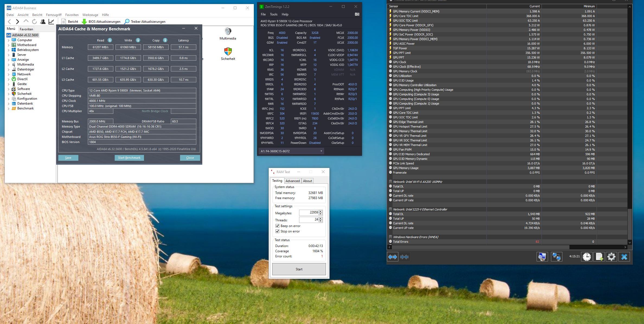Click HWiNFO expand columns arrows icon

pyautogui.click(x=393, y=257)
